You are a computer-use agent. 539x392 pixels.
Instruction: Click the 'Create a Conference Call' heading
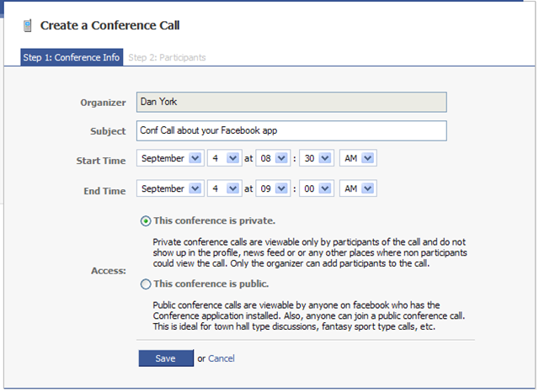[109, 27]
